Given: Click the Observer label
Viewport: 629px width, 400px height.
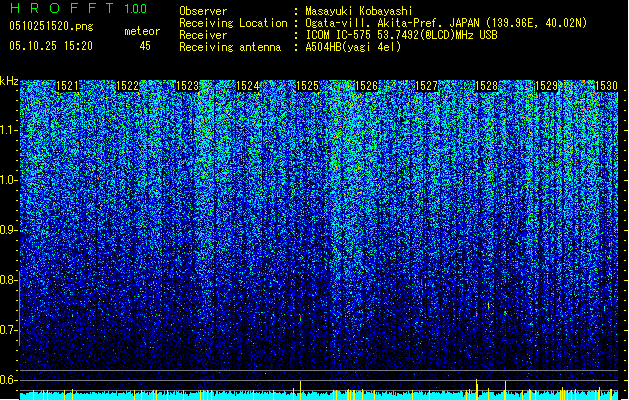Looking at the screenshot, I should click(203, 11).
